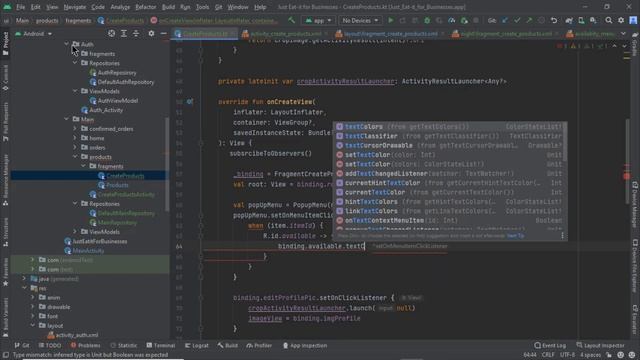640x360 pixels.
Task: Open Project panel options gear icon
Action: pos(151,33)
